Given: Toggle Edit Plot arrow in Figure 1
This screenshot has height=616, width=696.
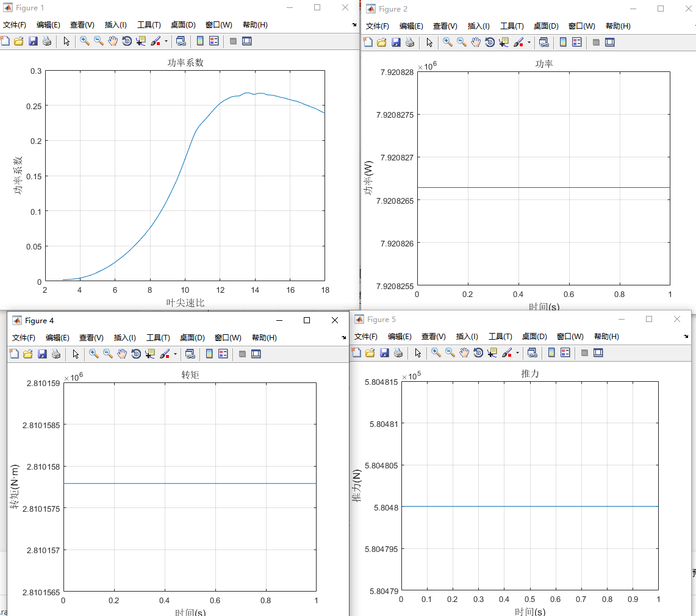Looking at the screenshot, I should 67,41.
